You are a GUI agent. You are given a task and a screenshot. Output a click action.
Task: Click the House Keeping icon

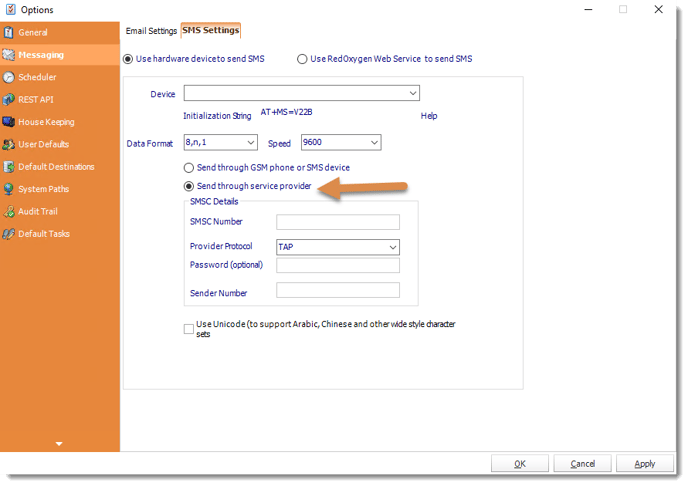(8, 122)
